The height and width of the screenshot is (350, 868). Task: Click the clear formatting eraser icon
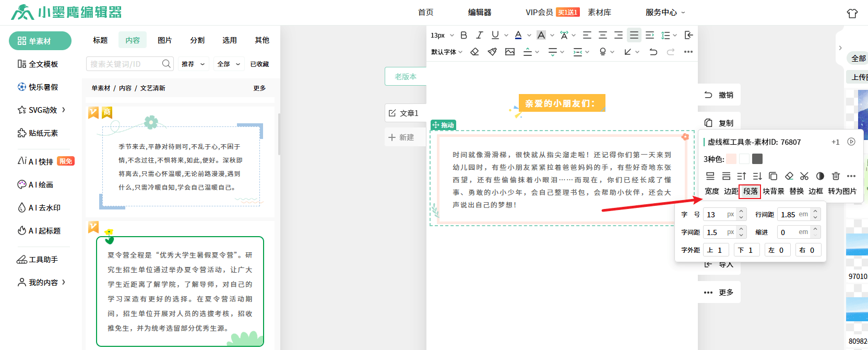pyautogui.click(x=474, y=52)
